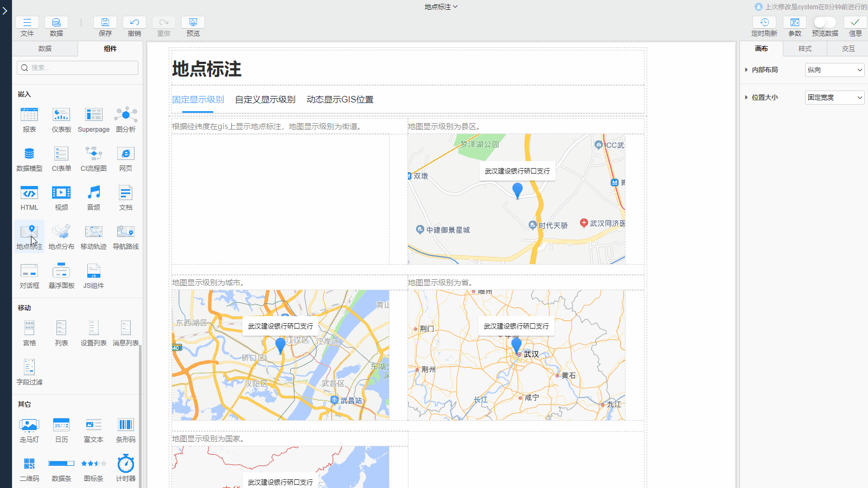Open the 预览 (Preview) toolbar icon

point(193,23)
